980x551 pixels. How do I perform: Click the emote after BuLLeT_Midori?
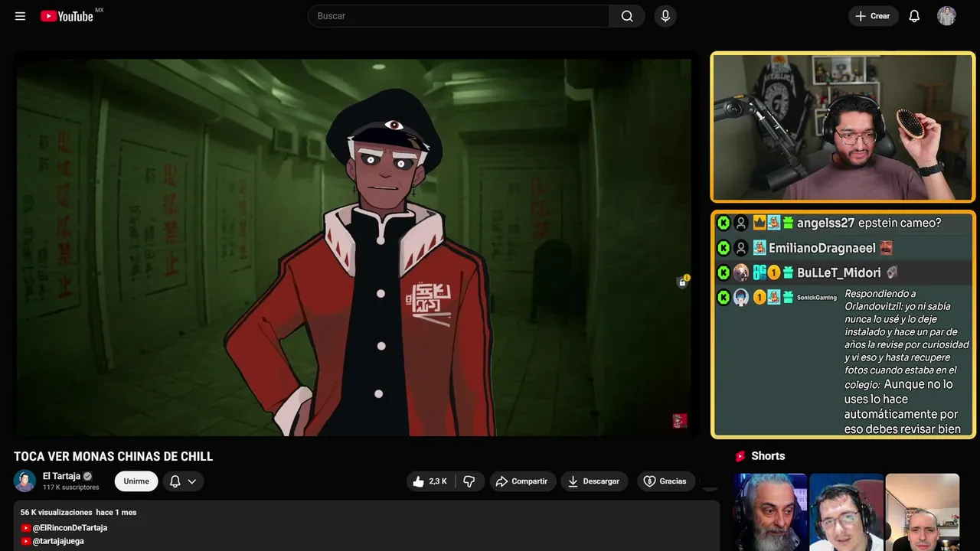pyautogui.click(x=891, y=272)
